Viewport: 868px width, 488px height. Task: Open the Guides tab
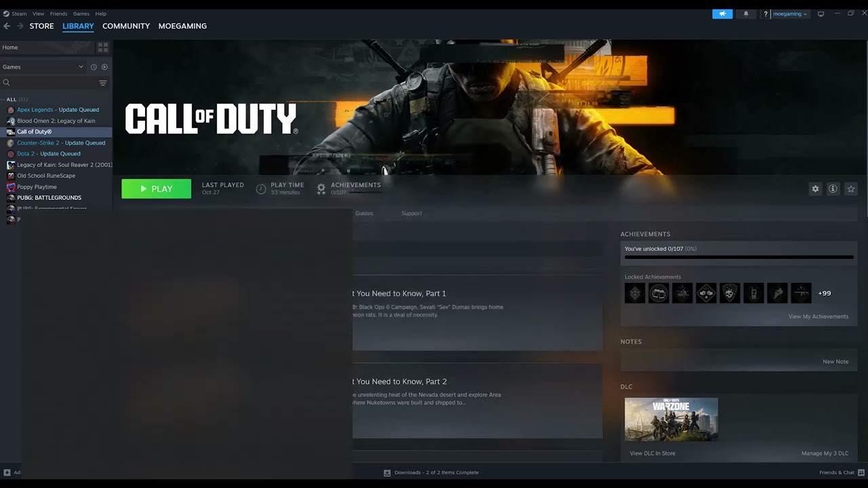364,213
